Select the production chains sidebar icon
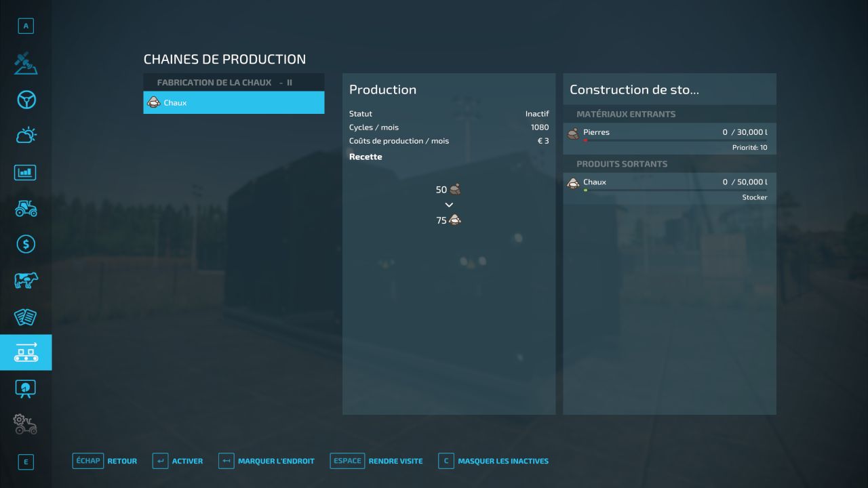The height and width of the screenshot is (488, 868). 26,352
